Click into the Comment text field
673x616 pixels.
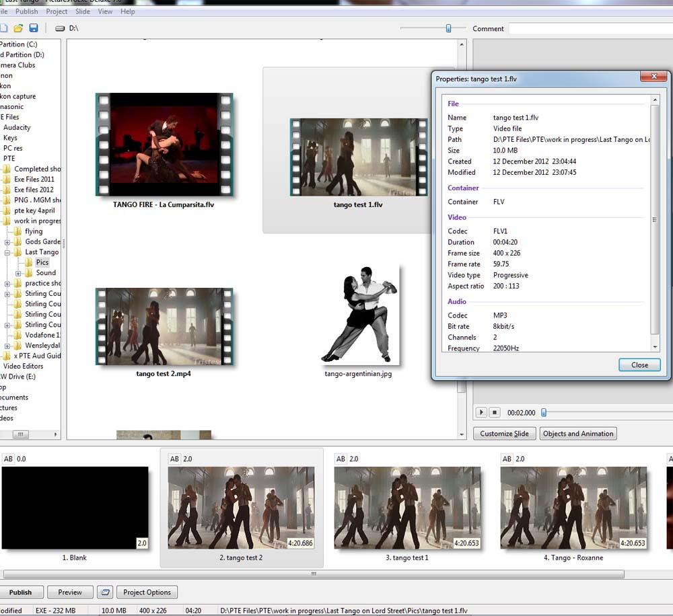[x=591, y=29]
